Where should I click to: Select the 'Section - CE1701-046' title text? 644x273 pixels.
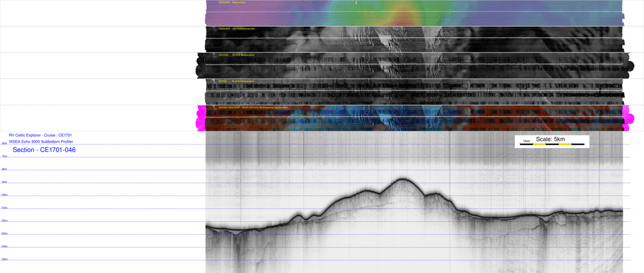(44, 150)
